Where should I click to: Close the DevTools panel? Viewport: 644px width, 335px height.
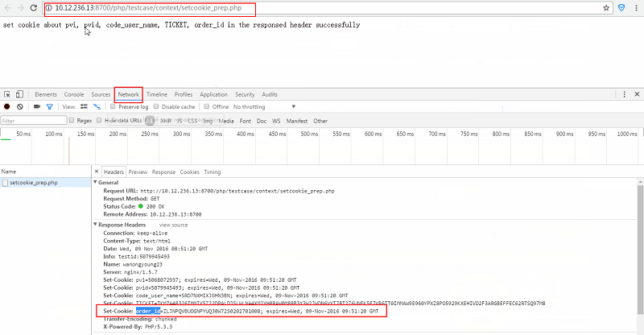[637, 94]
